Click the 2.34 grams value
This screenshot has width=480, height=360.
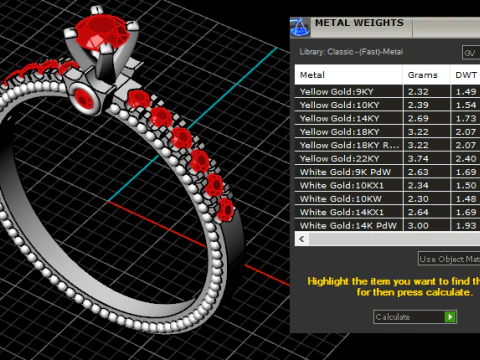[418, 185]
